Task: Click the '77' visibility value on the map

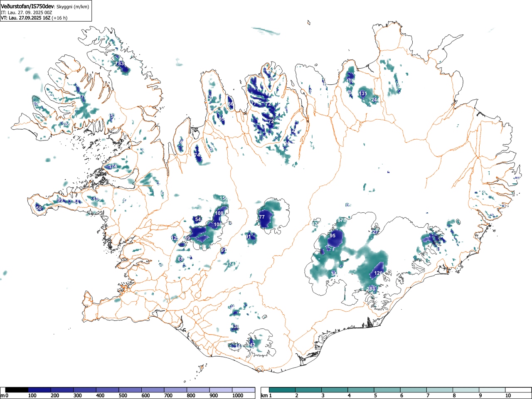Action: 262,217
